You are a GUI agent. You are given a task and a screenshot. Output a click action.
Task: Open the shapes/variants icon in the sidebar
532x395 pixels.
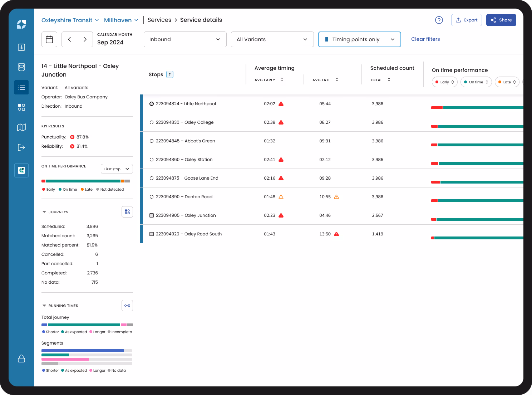pos(21,107)
